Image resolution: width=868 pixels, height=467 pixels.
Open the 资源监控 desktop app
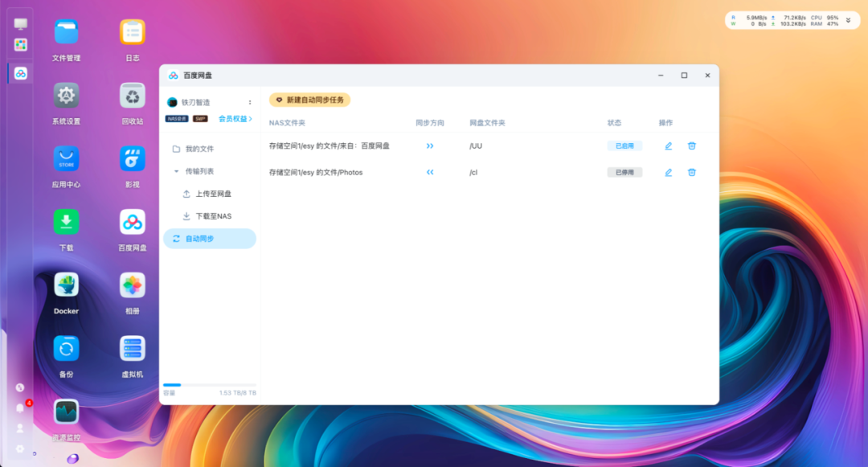point(66,412)
